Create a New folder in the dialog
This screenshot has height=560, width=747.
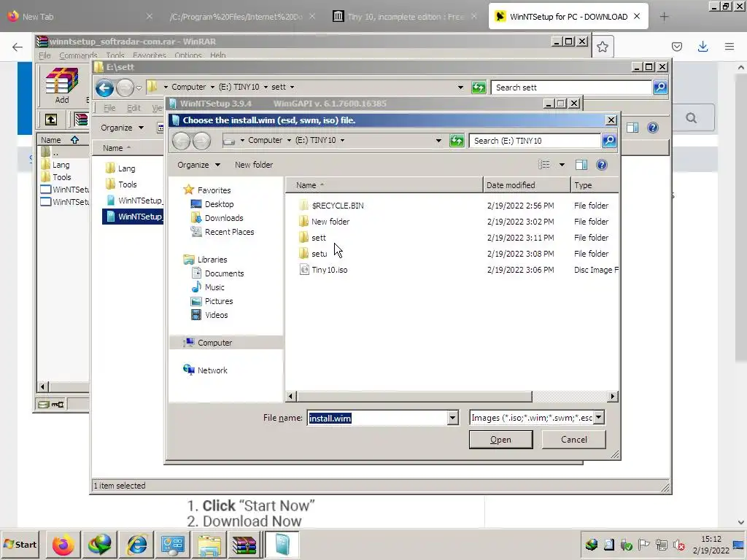point(253,165)
